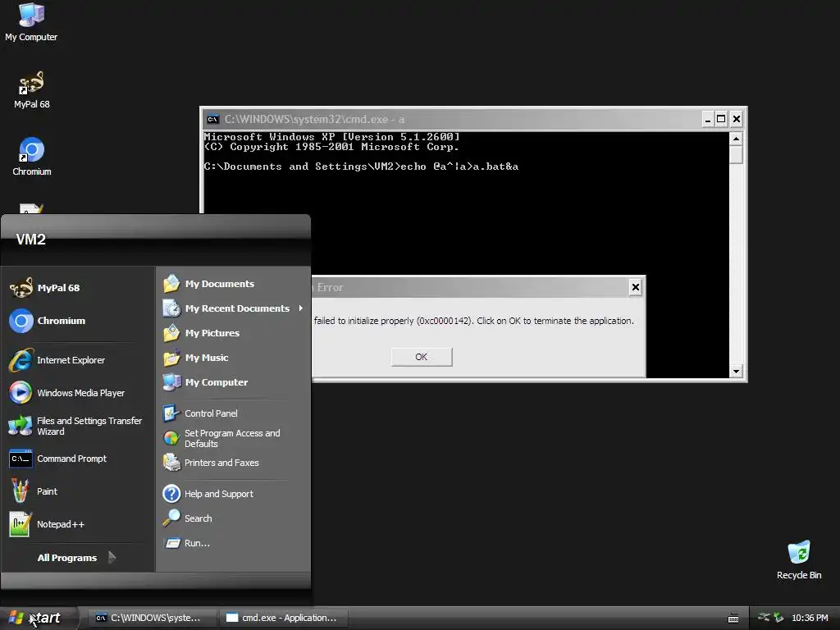This screenshot has height=630, width=840.
Task: Close the Error dialog with X
Action: coord(636,287)
